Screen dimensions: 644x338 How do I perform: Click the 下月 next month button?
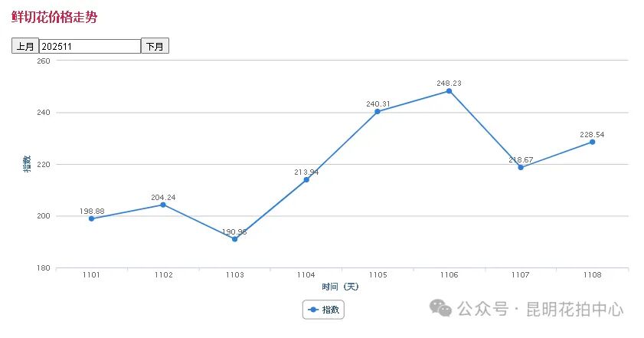(x=155, y=46)
